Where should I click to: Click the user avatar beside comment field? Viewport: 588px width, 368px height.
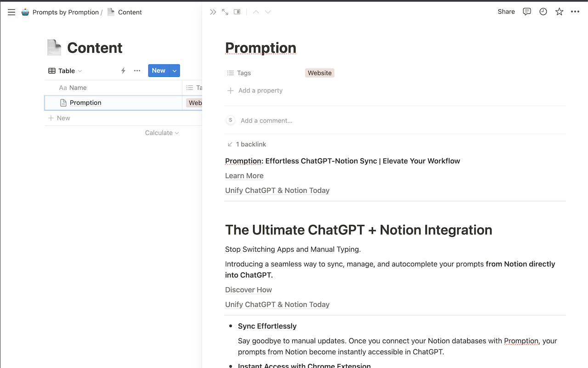(230, 121)
